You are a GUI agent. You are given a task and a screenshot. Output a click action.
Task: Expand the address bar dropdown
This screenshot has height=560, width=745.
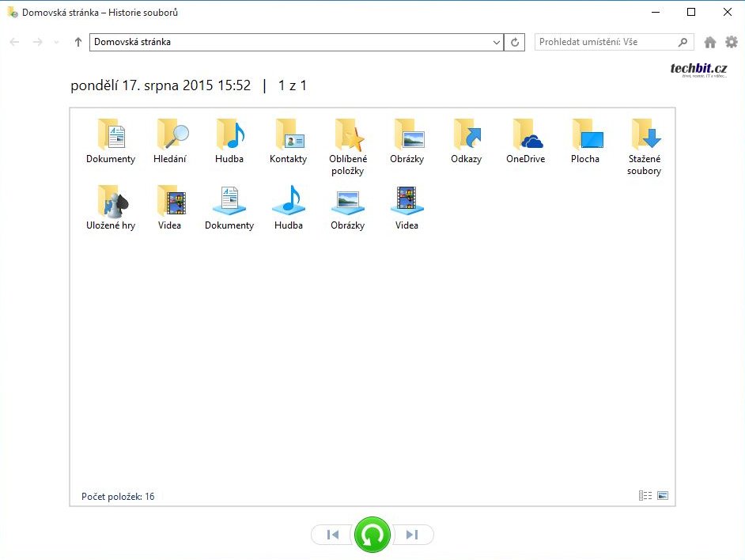pyautogui.click(x=497, y=42)
